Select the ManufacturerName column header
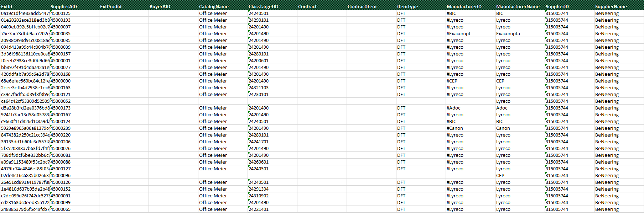644x213 pixels. [x=518, y=6]
